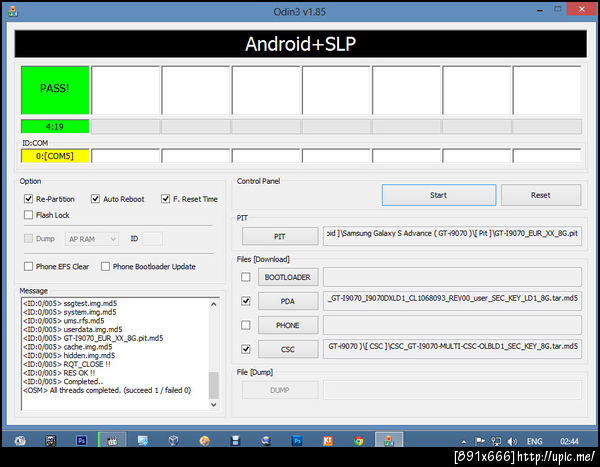Click the orange K taskbar icon
Image resolution: width=600 pixels, height=467 pixels.
point(328,441)
